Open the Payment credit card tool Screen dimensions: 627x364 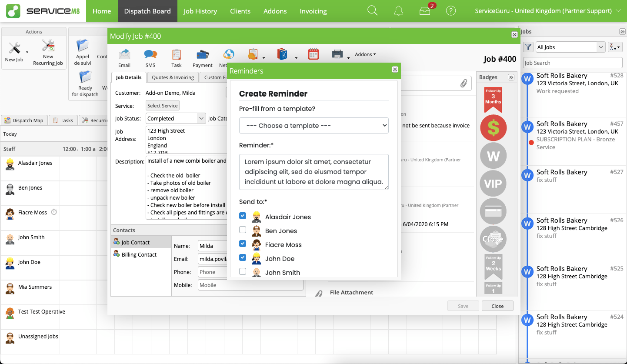coord(203,54)
